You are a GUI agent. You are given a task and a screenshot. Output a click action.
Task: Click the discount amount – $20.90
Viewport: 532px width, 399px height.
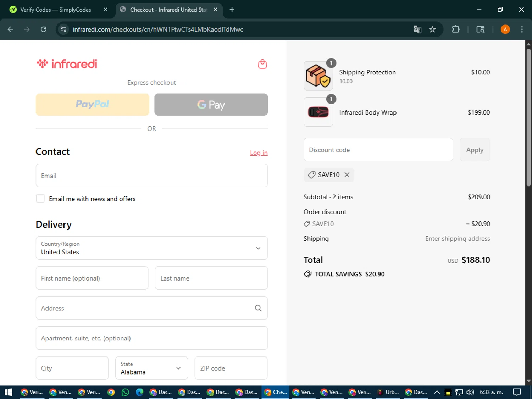point(478,224)
